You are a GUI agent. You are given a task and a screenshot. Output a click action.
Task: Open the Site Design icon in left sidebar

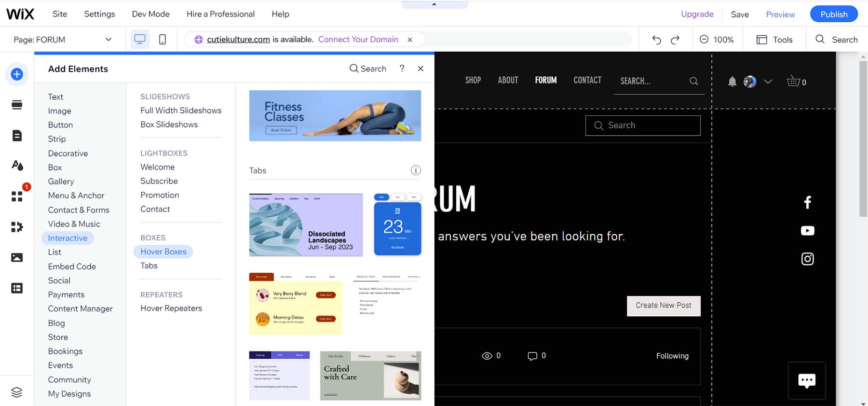click(x=17, y=166)
